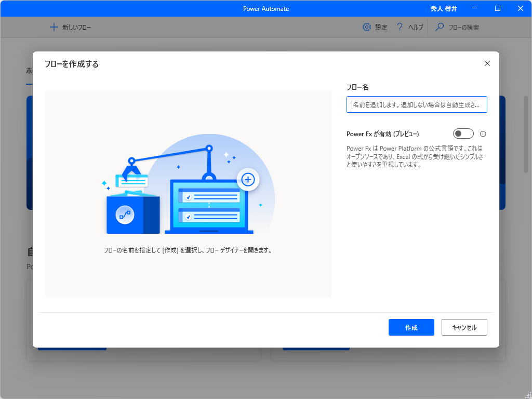Open settings using the gear icon
The height and width of the screenshot is (399, 532).
click(367, 27)
